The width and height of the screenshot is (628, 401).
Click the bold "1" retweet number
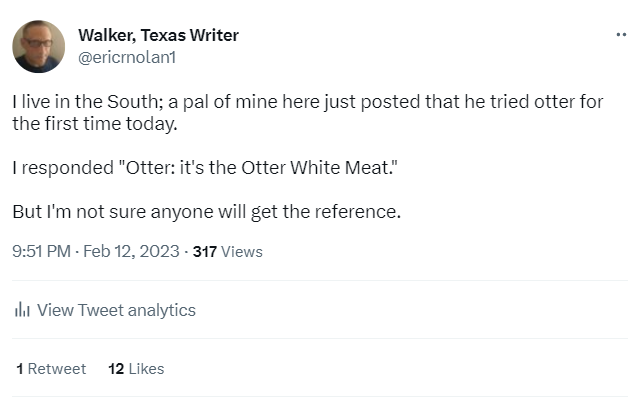click(x=20, y=369)
